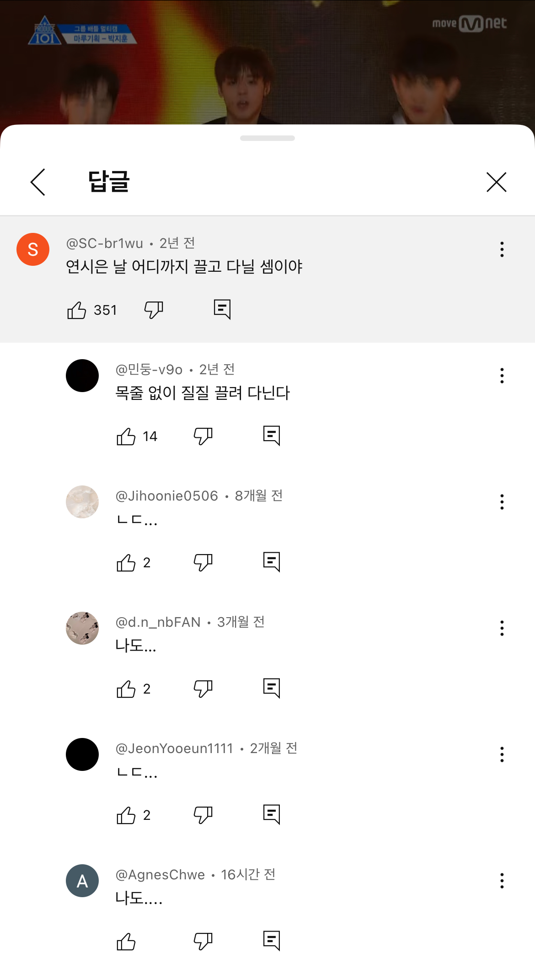This screenshot has width=535, height=980.
Task: Open the @AgnesChwe profile avatar
Action: pos(82,881)
